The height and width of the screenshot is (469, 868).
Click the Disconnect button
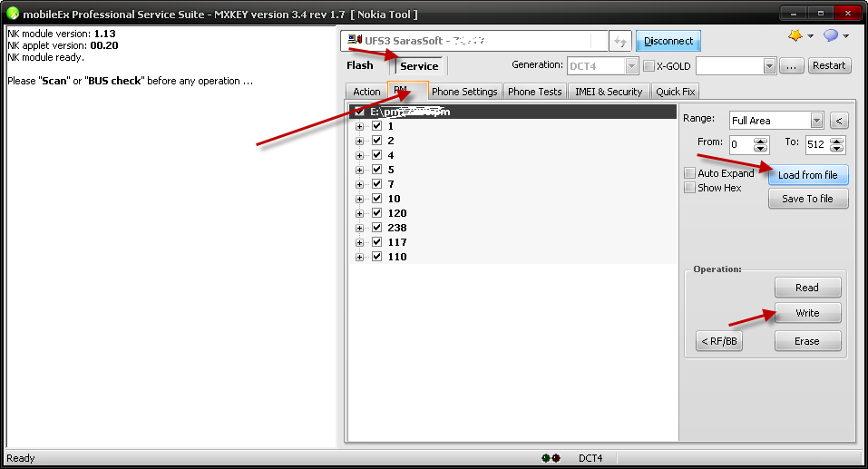pos(668,41)
